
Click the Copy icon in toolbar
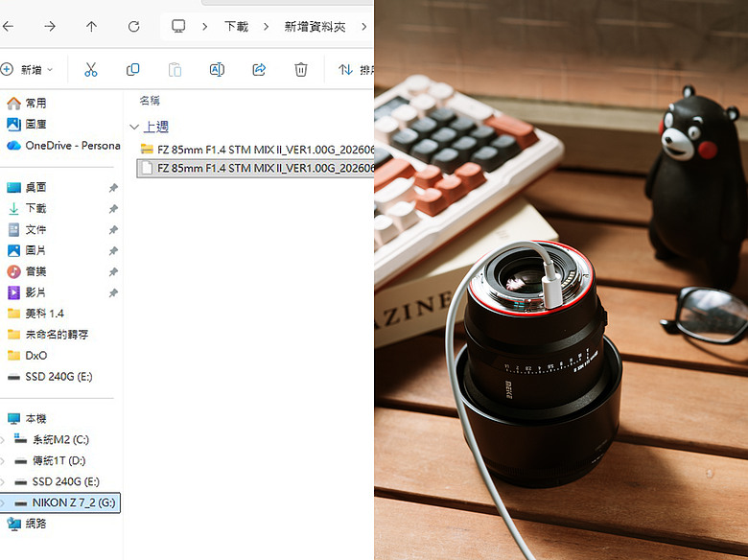pos(132,70)
